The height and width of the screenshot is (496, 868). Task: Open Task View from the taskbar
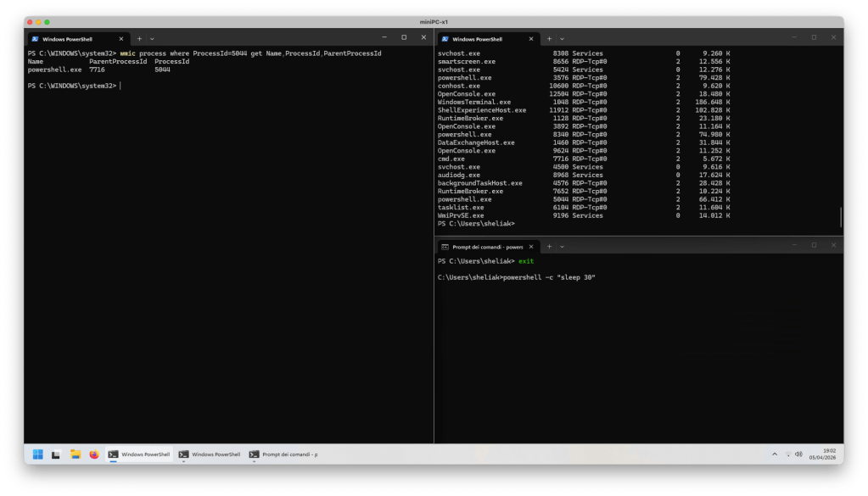click(55, 454)
